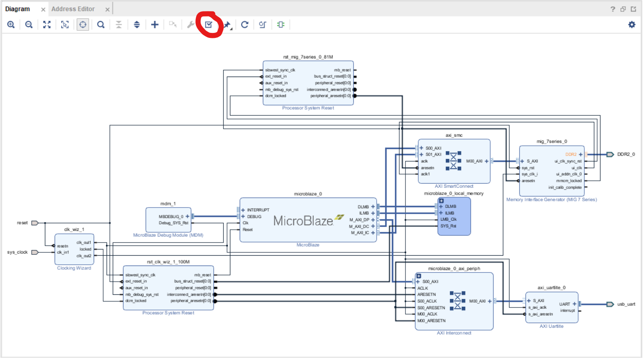Zoom to the selected objects
This screenshot has height=359, width=644.
click(x=64, y=24)
